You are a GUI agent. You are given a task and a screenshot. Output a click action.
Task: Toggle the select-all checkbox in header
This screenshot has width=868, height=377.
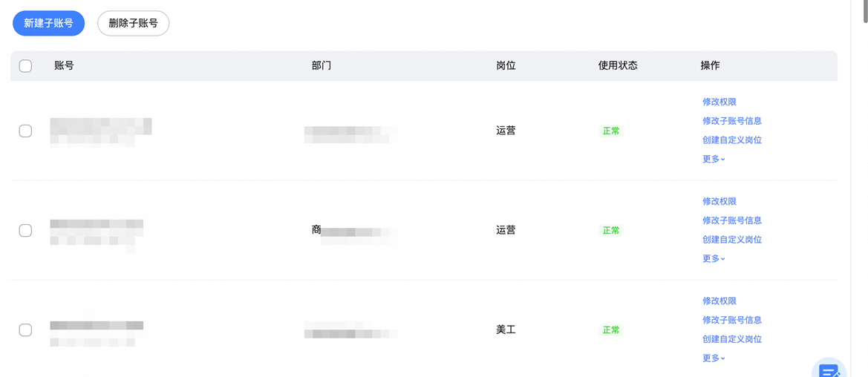point(25,66)
